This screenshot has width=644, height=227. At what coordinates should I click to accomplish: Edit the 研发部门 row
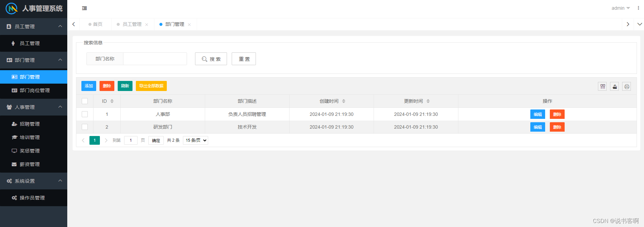(538, 127)
